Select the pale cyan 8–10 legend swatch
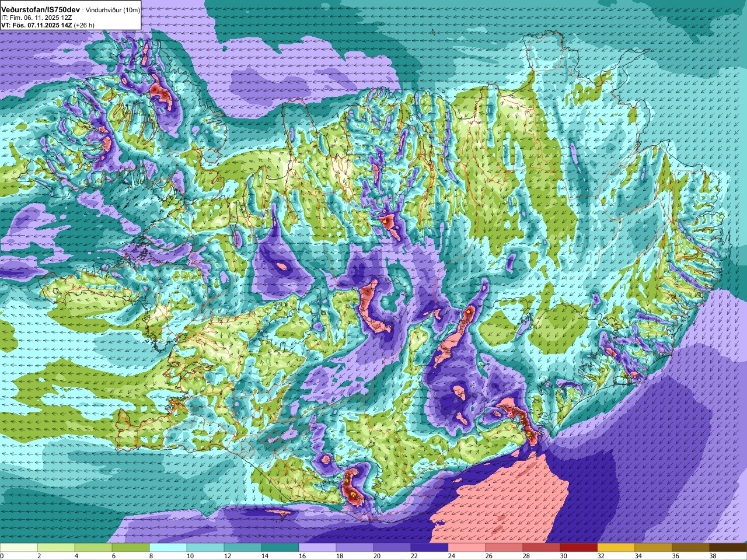This screenshot has width=747, height=560. [168, 548]
